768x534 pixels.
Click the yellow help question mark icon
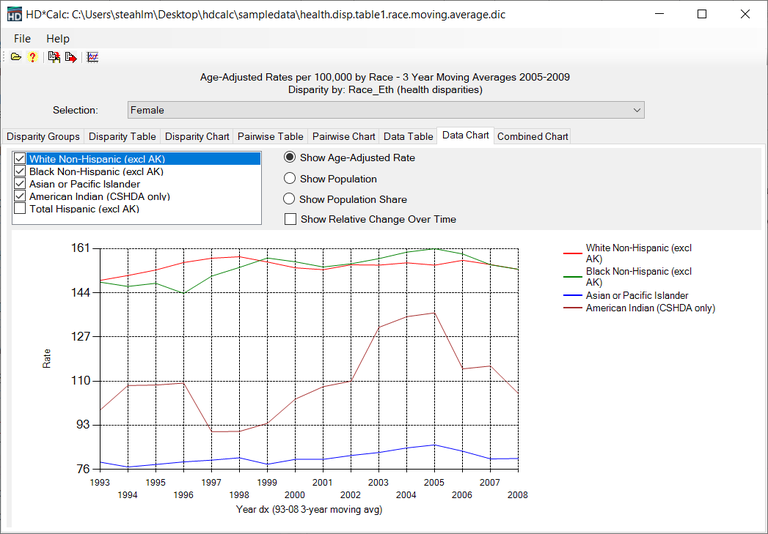32,58
